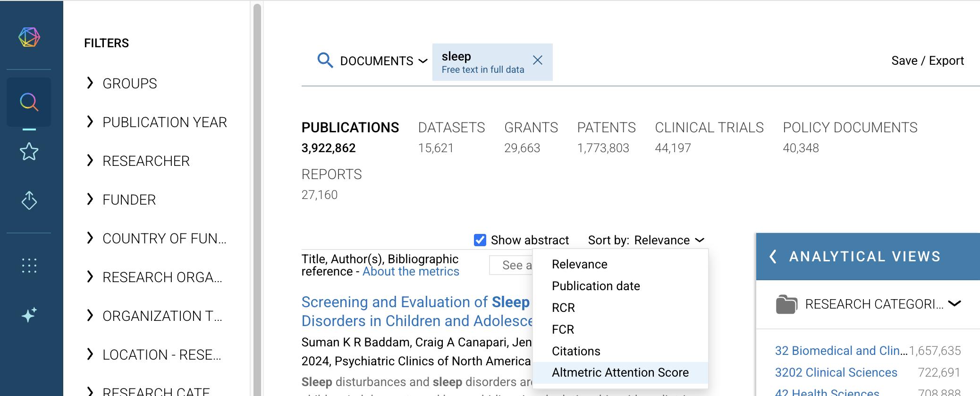
Task: Open favorites star icon in sidebar
Action: [x=29, y=152]
